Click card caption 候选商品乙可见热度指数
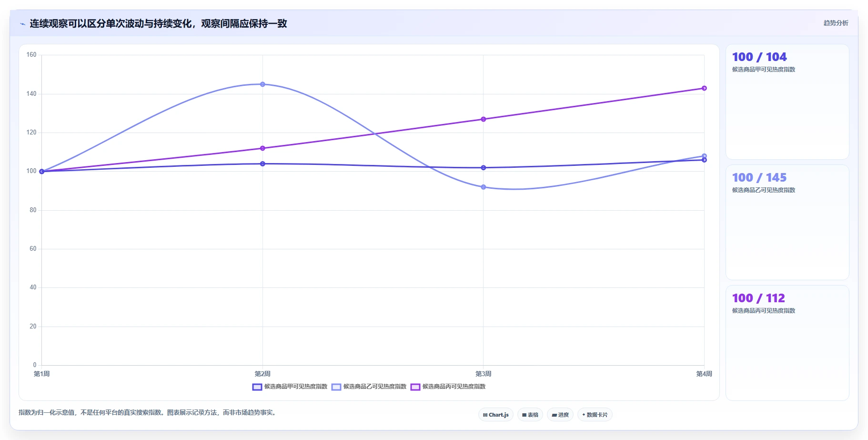 764,190
